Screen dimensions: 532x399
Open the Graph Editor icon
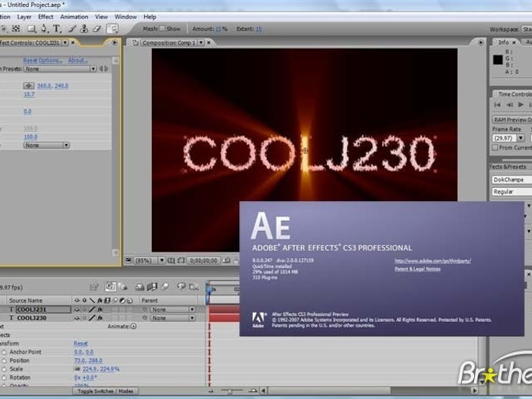[x=194, y=287]
